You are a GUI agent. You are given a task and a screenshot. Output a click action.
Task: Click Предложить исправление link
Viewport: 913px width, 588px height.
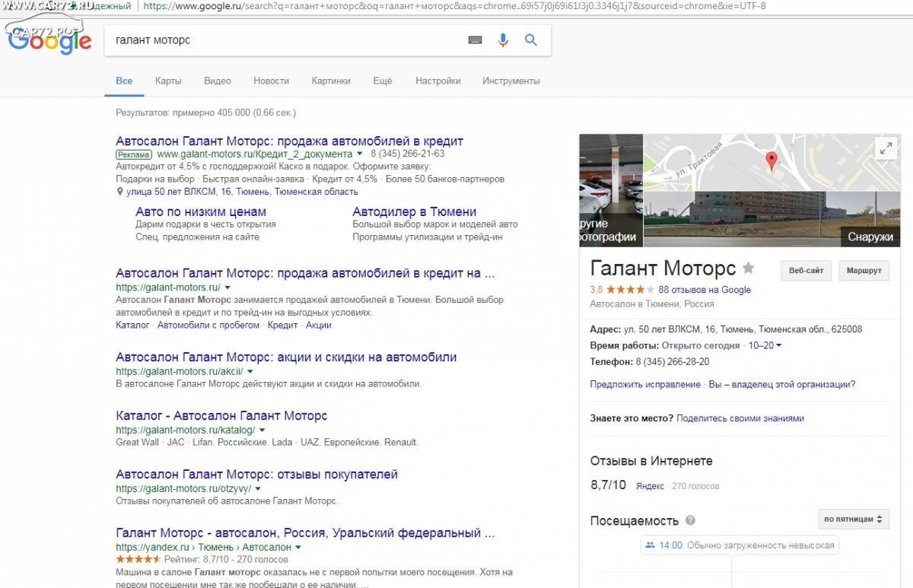point(645,385)
